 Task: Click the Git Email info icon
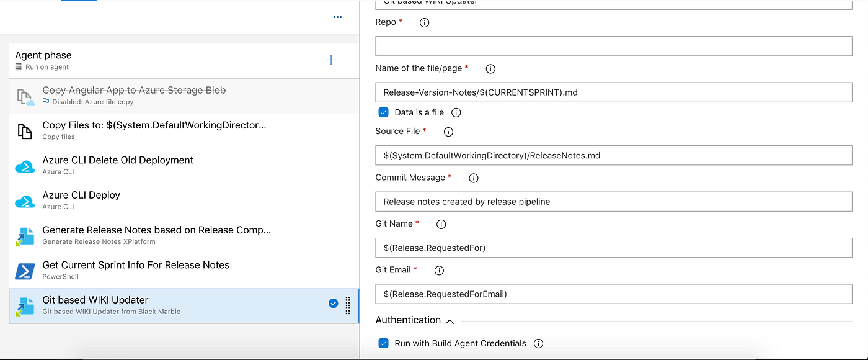(x=440, y=271)
